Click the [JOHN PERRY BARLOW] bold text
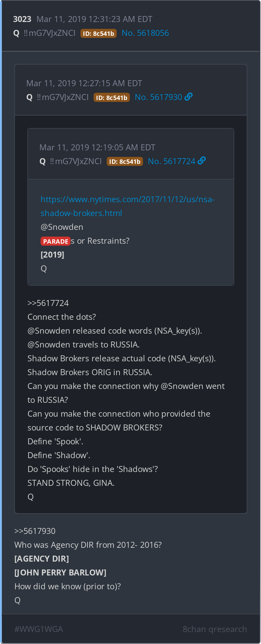 [60, 573]
